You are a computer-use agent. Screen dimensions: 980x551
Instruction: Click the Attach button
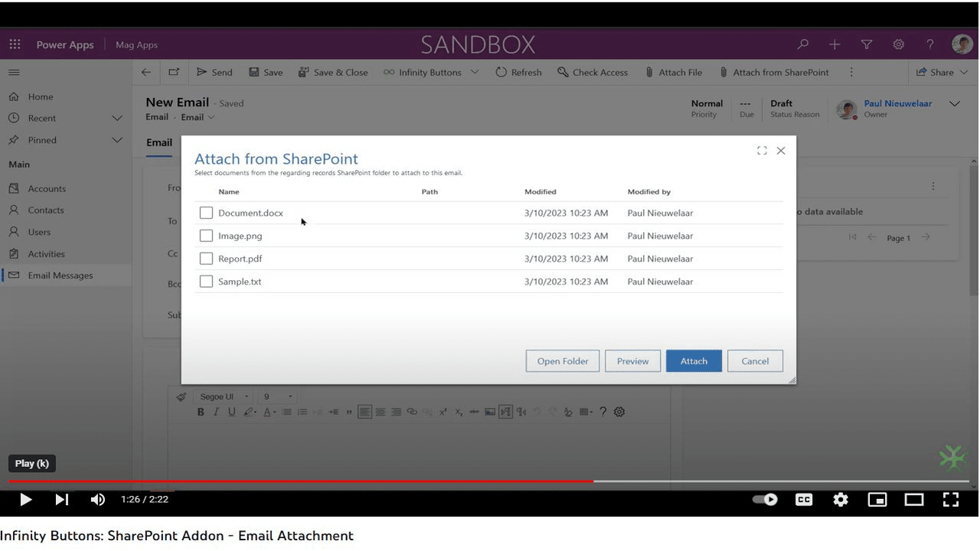click(694, 361)
